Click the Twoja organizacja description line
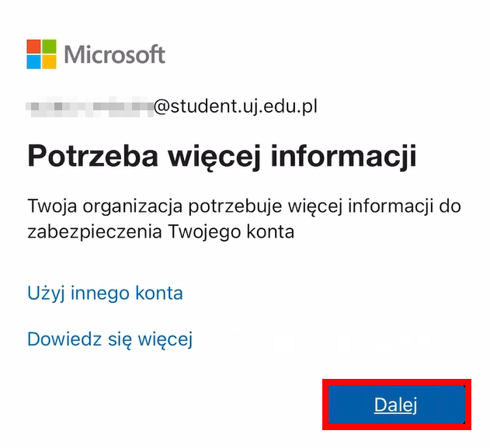 (x=245, y=207)
